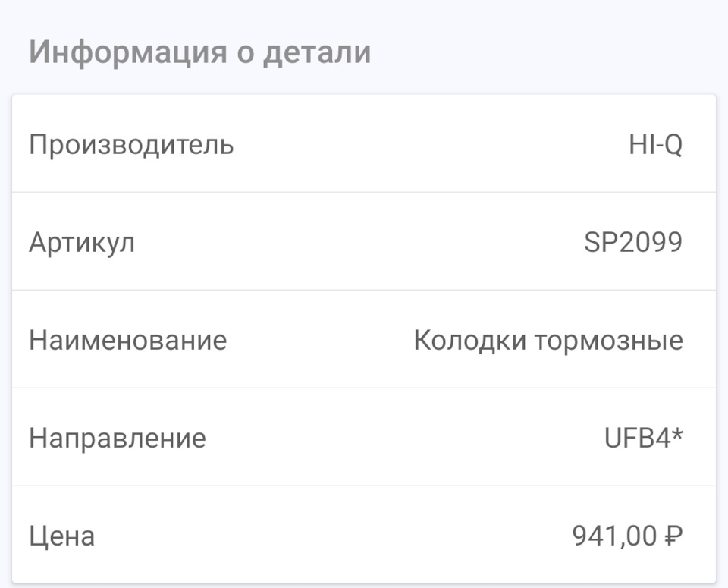The width and height of the screenshot is (728, 588).
Task: Click the article number SP2099
Action: coord(633,242)
